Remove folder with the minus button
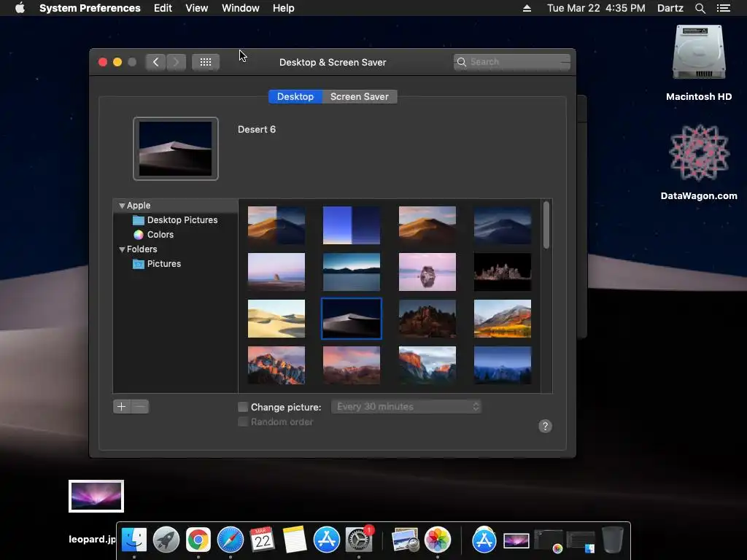The height and width of the screenshot is (560, 747). pos(139,407)
